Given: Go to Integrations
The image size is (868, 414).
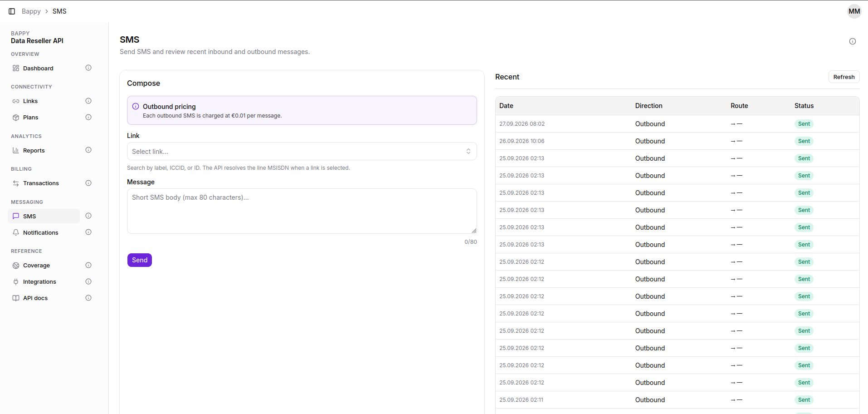Looking at the screenshot, I should [x=44, y=281].
